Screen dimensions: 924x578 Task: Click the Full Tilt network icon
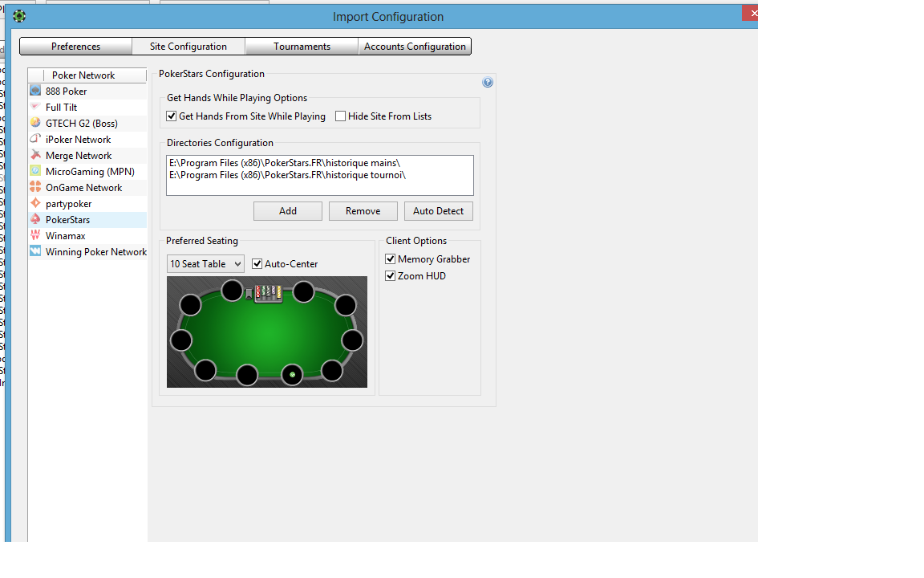pyautogui.click(x=35, y=107)
